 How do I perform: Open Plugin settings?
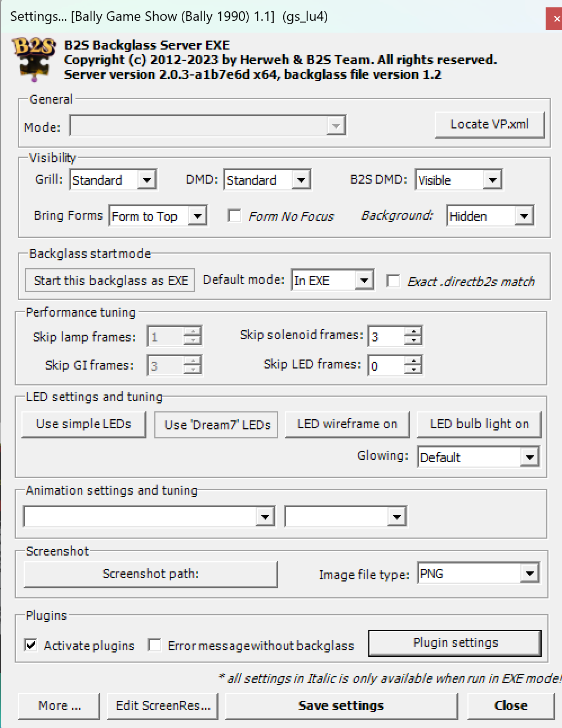point(454,642)
